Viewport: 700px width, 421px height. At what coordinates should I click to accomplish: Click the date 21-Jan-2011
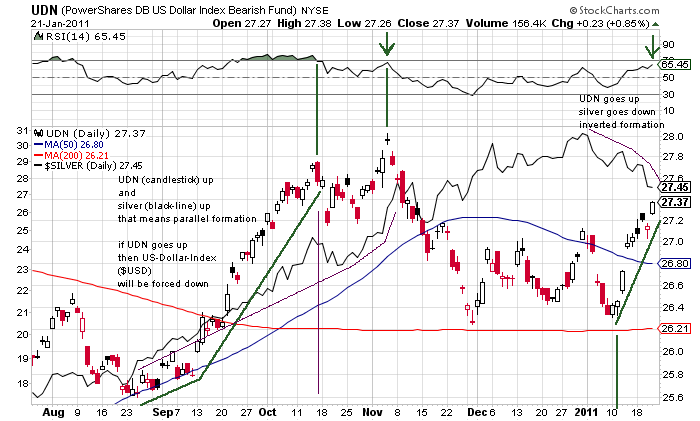click(60, 24)
